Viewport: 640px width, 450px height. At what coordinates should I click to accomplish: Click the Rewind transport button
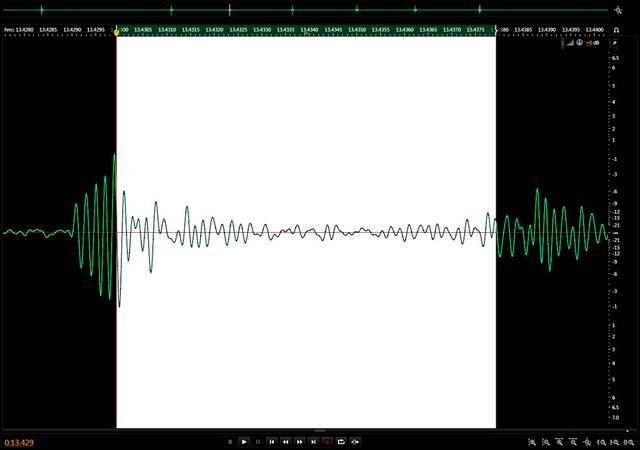coord(285,442)
